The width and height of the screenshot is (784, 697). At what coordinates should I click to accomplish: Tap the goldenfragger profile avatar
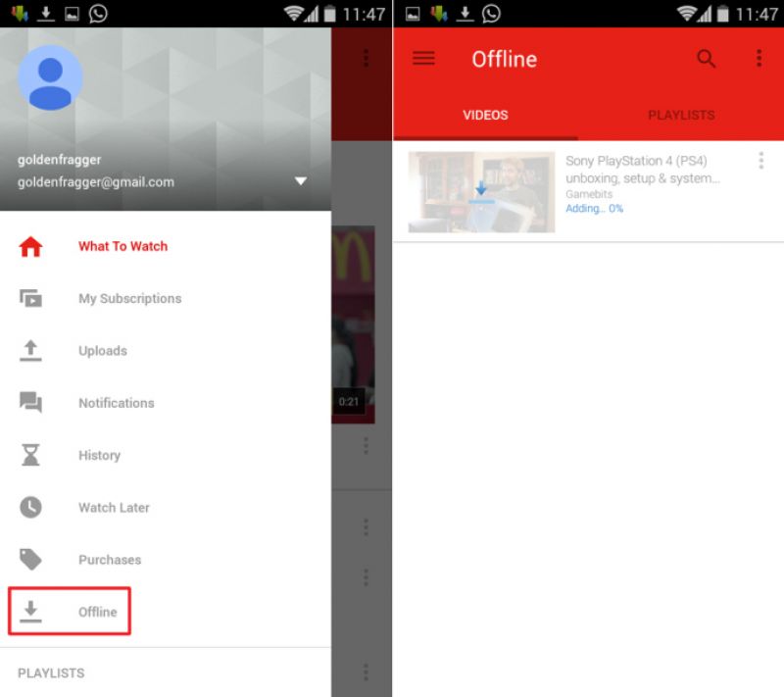(50, 77)
